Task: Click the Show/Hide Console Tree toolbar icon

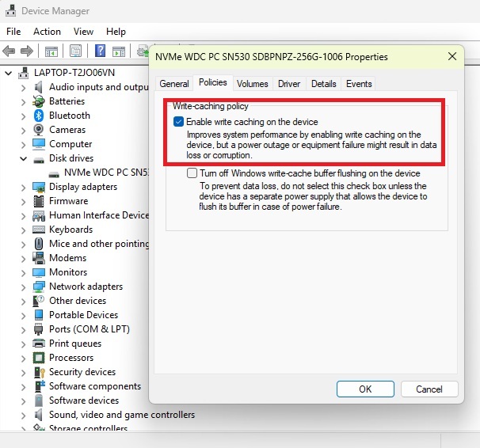Action: (51, 51)
